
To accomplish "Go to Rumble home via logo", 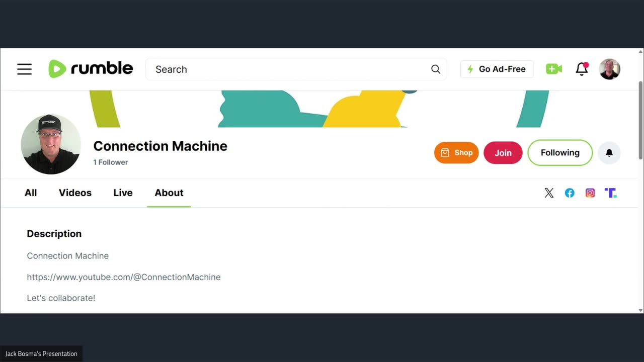I will pos(91,69).
